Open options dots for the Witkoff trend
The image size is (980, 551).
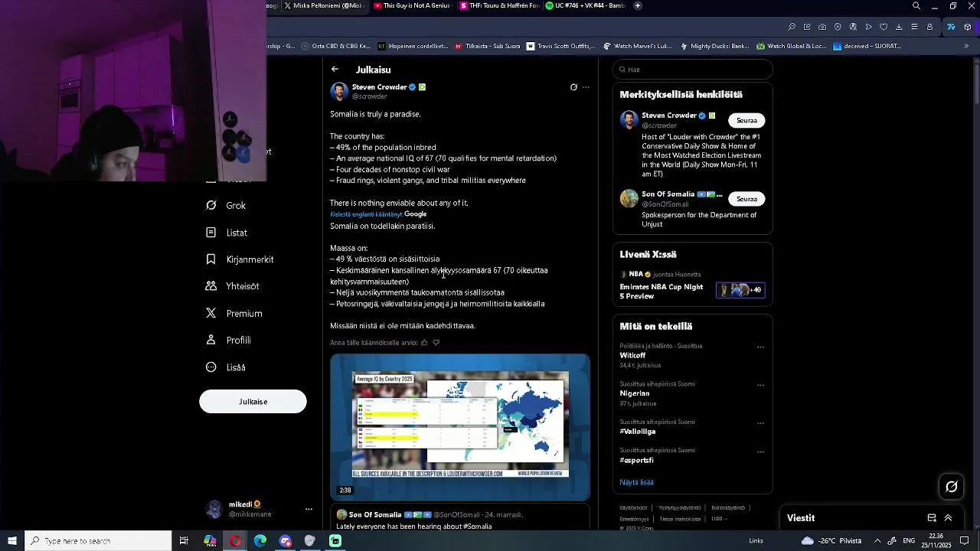pos(760,347)
